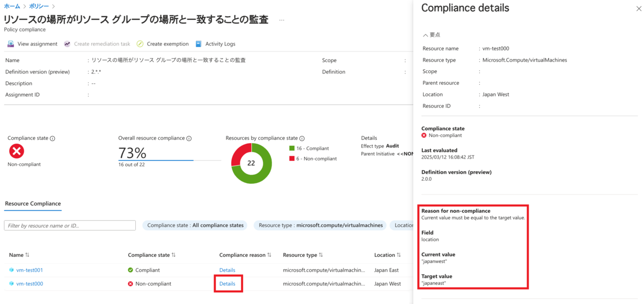Select the current value "japanwest"
The height and width of the screenshot is (304, 644).
coord(435,262)
